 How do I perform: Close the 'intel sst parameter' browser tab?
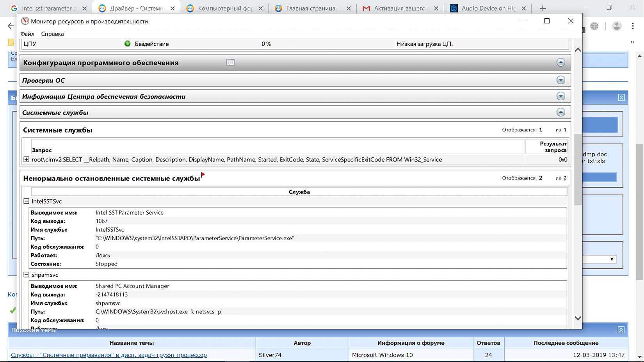tap(85, 8)
